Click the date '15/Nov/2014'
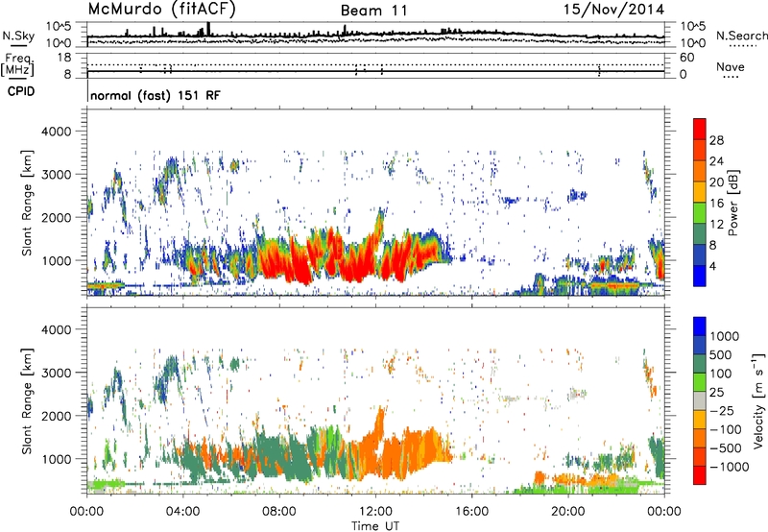Screen dimensions: 768x532 pos(614,10)
